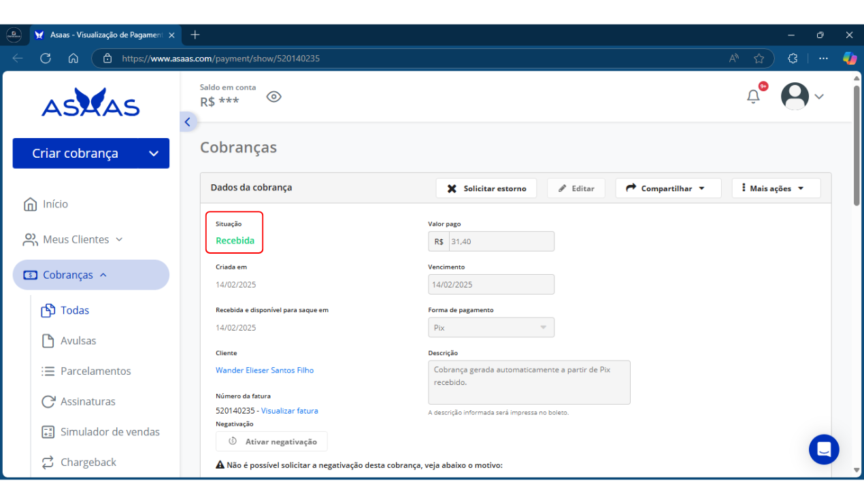Open Chargeback from the sidebar

(88, 463)
